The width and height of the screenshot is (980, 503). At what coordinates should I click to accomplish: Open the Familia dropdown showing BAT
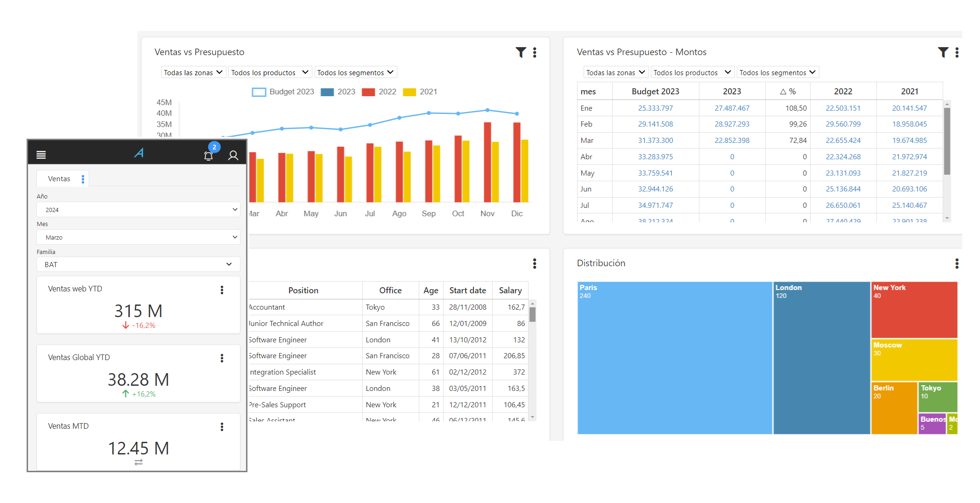pyautogui.click(x=138, y=264)
